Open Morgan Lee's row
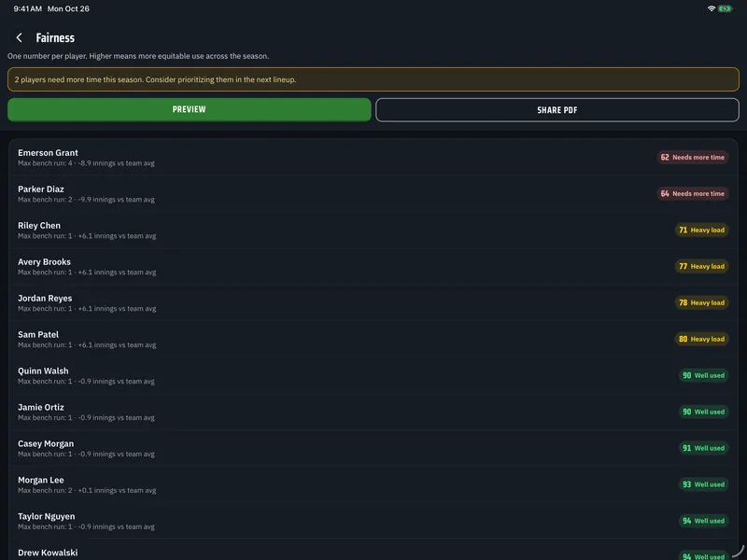Viewport: 747px width, 560px height. point(373,484)
